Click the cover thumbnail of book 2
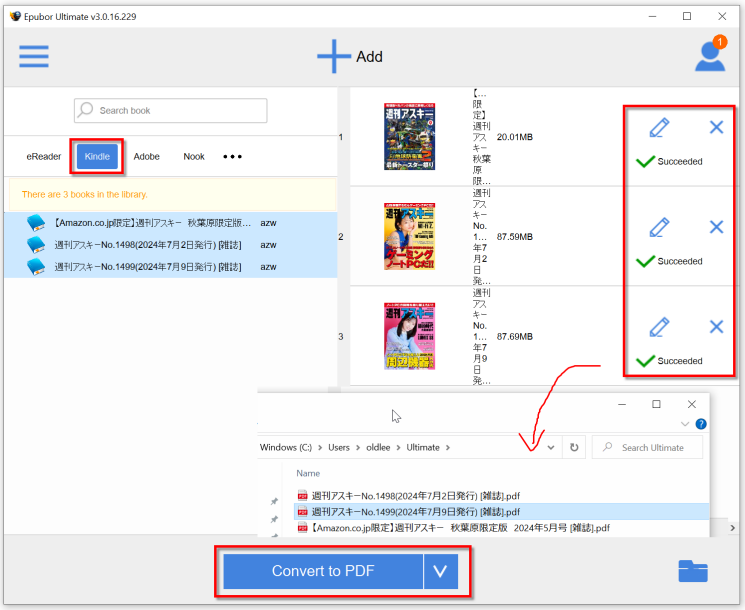The width and height of the screenshot is (745, 610). coord(409,236)
